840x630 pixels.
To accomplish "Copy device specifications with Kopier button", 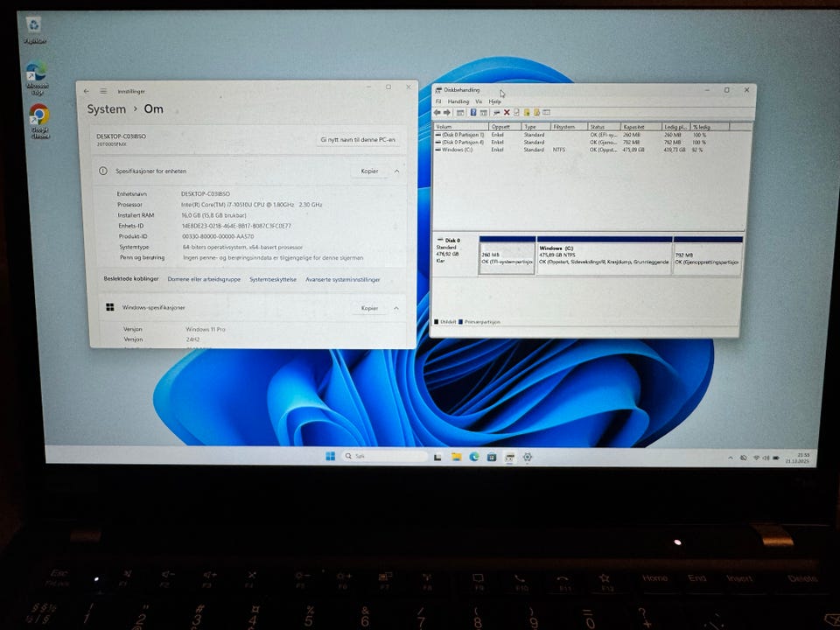I will pos(369,171).
